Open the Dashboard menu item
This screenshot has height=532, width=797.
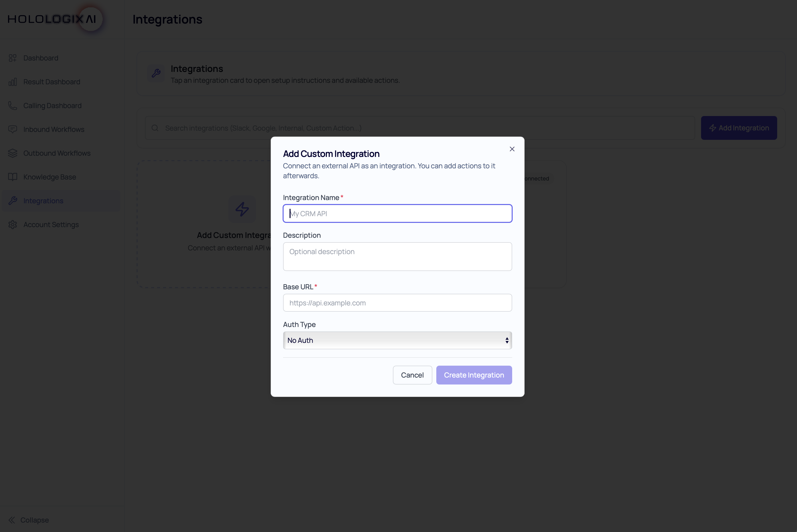point(61,58)
